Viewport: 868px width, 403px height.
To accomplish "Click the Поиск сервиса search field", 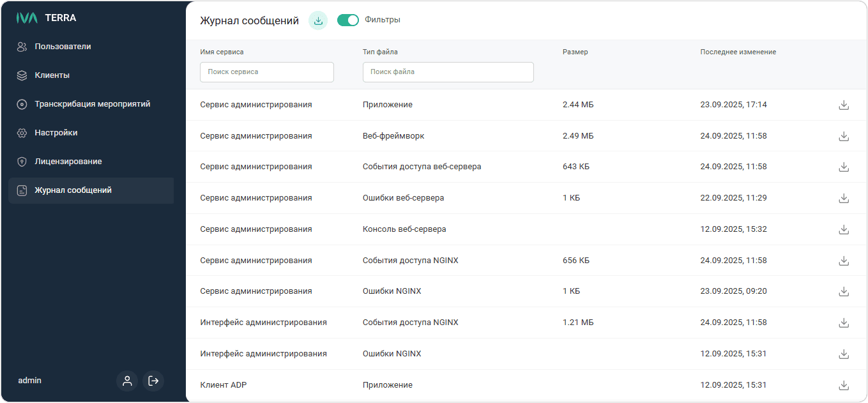I will (267, 72).
